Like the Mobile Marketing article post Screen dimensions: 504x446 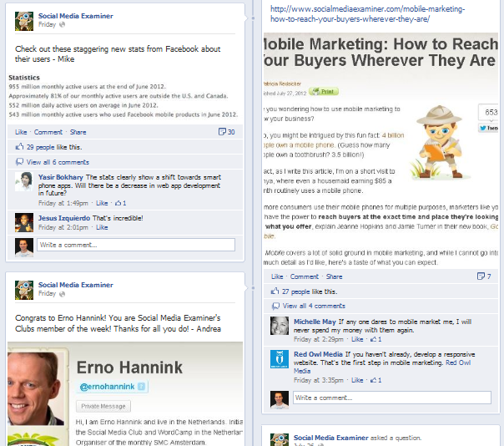click(277, 276)
